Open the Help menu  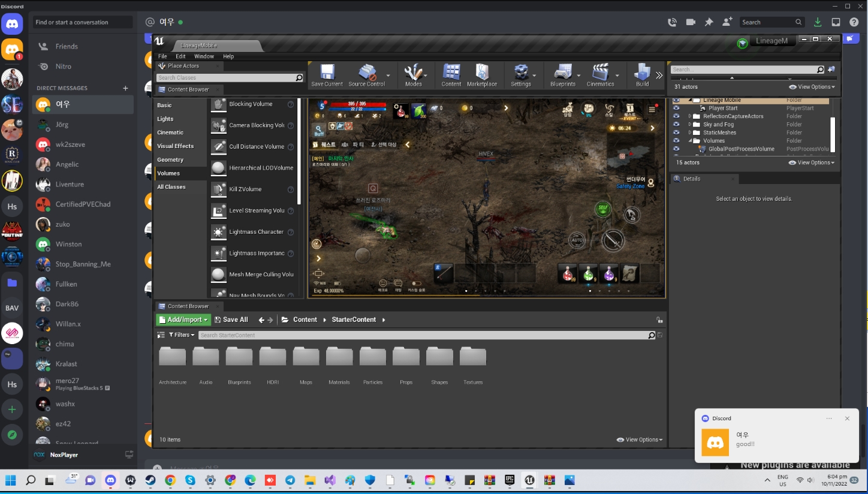pos(228,56)
